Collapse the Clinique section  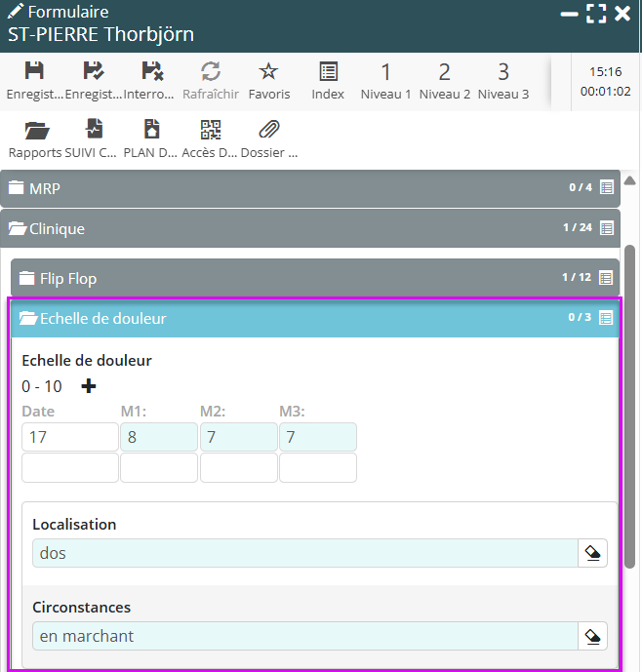[293, 228]
